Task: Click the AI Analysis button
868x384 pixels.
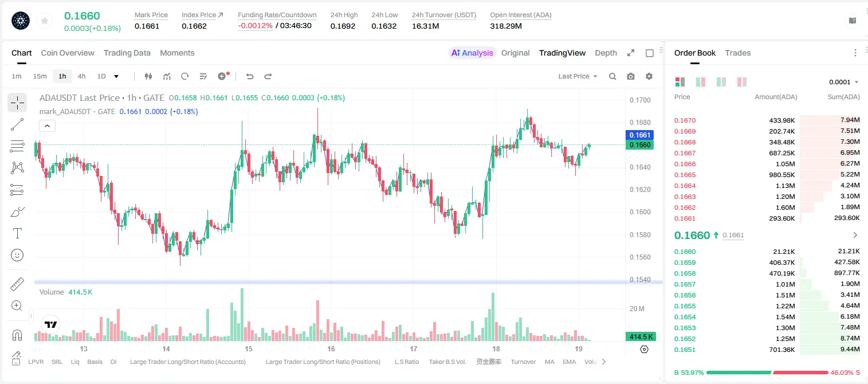Action: (472, 53)
